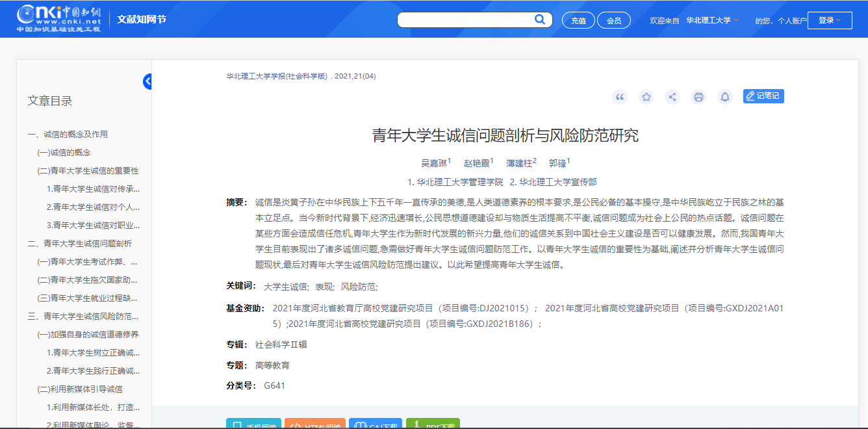Screen dimensions: 868x429
Task: Select outline item (二)利用新媒体引导诚信
Action: (x=80, y=389)
